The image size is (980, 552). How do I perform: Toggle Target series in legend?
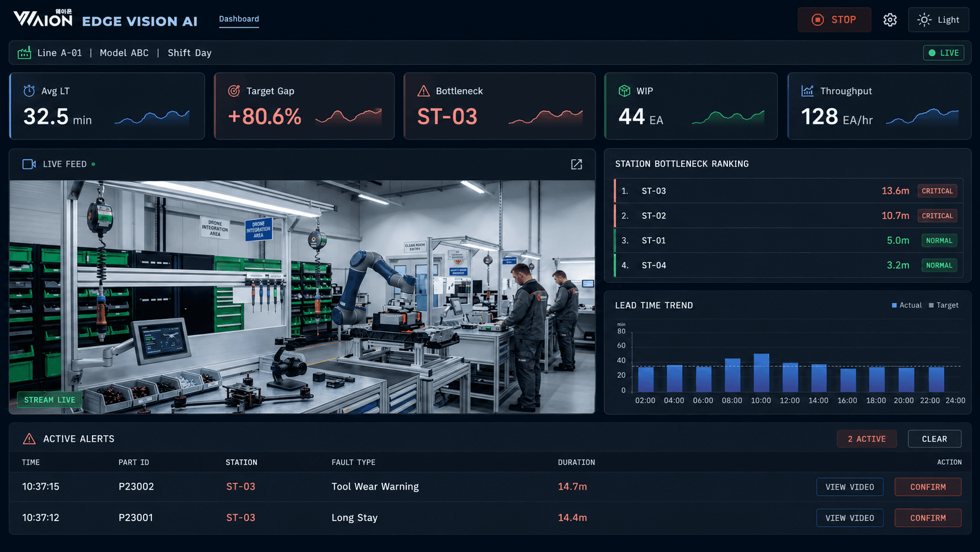point(944,305)
